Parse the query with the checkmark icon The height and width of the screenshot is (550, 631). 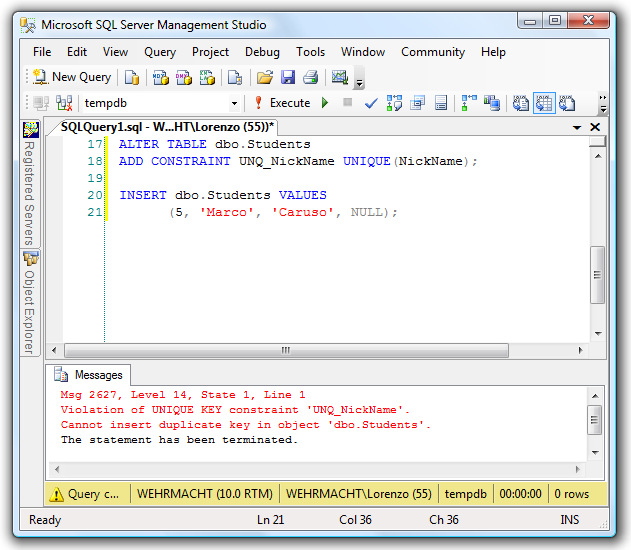pos(371,103)
